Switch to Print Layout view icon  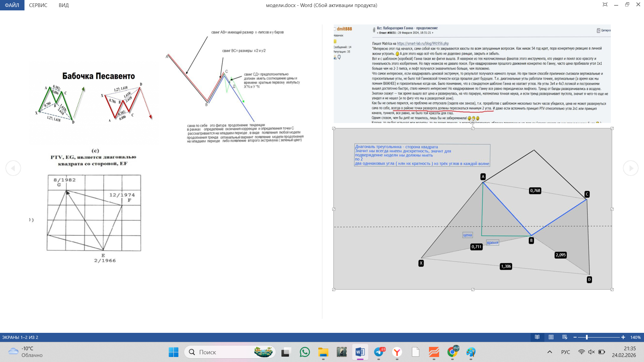[551, 337]
